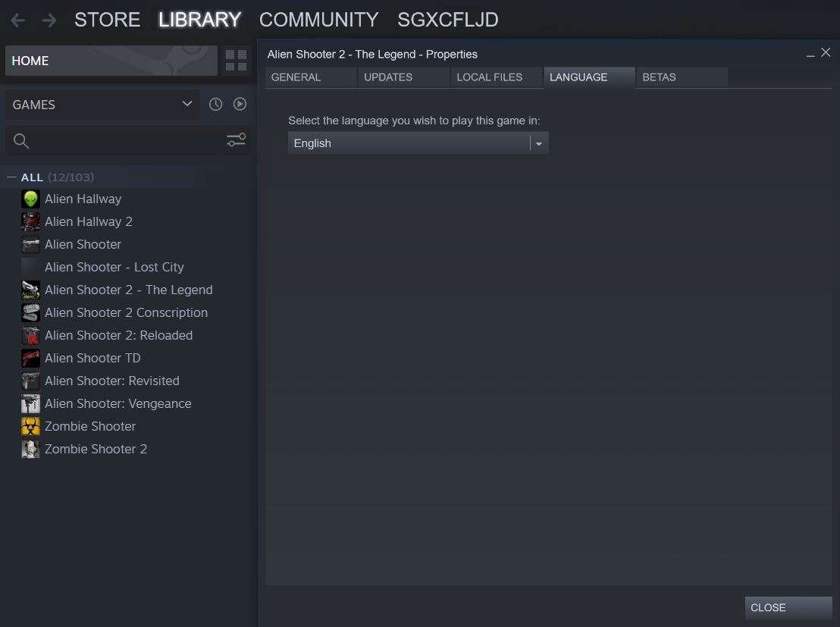Go back with the left arrow

coord(17,20)
